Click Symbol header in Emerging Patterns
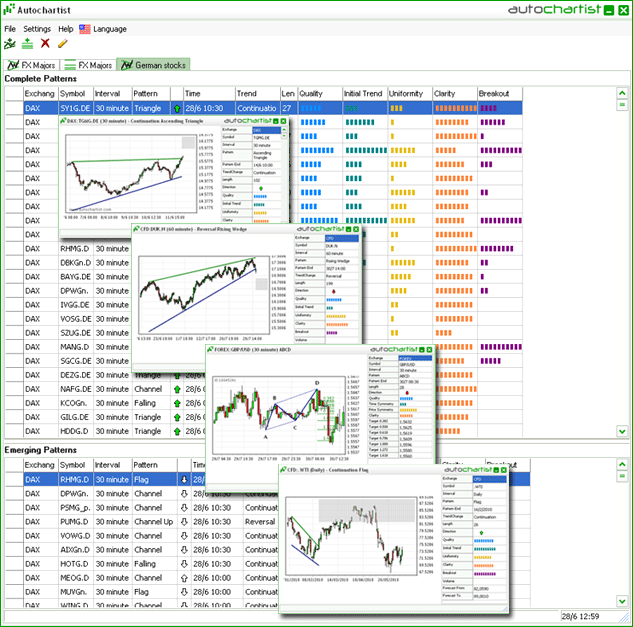 76,465
